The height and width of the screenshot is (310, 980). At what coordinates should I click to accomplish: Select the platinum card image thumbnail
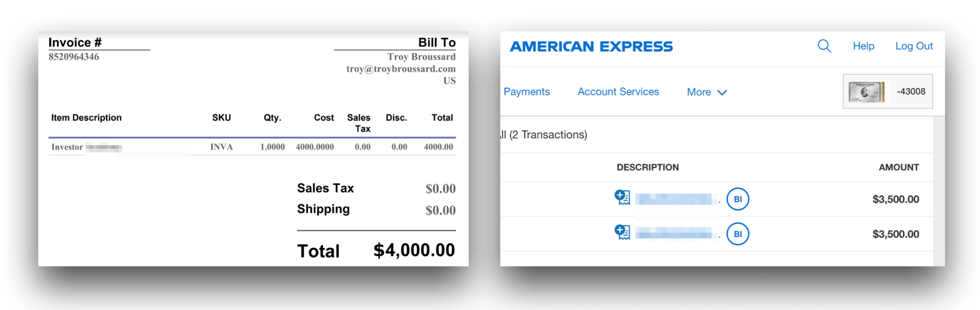[x=867, y=92]
